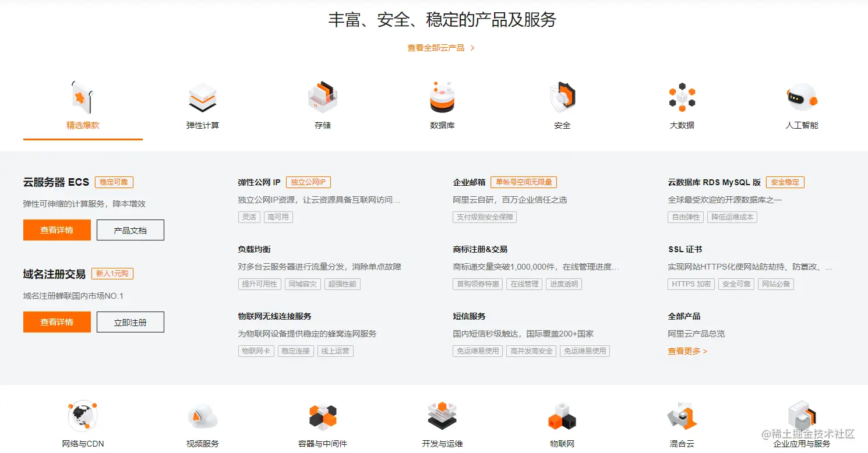Click the 同城容灾 tag
This screenshot has width=868, height=453.
tap(303, 284)
